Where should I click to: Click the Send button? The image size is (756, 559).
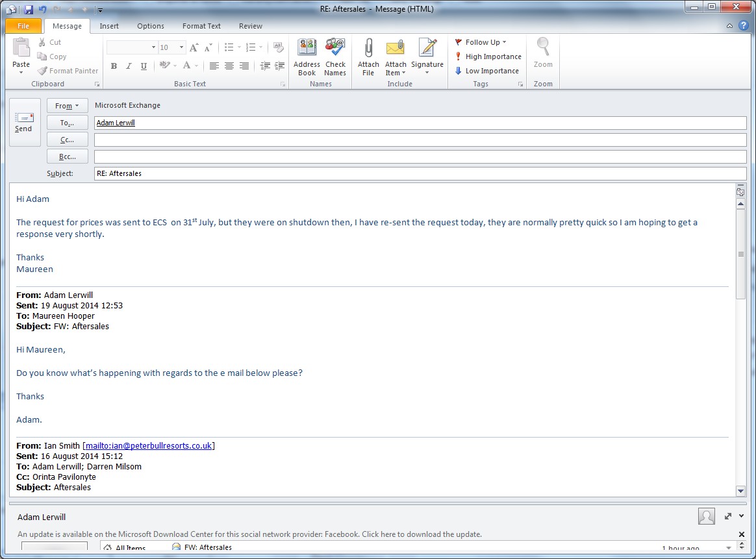pyautogui.click(x=24, y=122)
